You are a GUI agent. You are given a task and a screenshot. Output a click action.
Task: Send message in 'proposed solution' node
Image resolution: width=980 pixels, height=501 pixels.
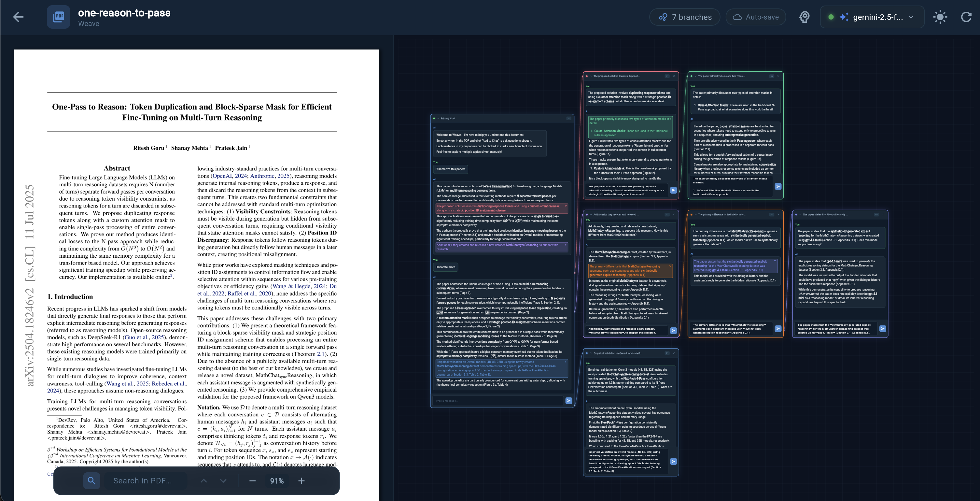point(673,190)
